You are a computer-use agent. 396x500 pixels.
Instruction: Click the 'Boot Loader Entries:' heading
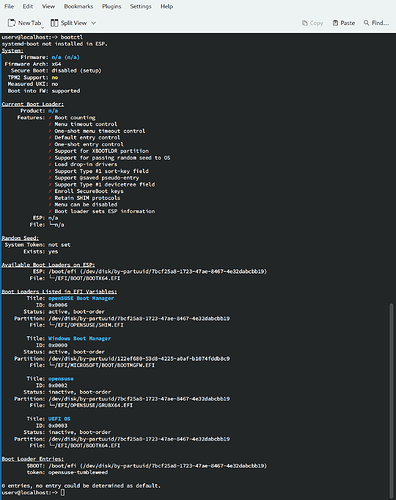point(33,459)
